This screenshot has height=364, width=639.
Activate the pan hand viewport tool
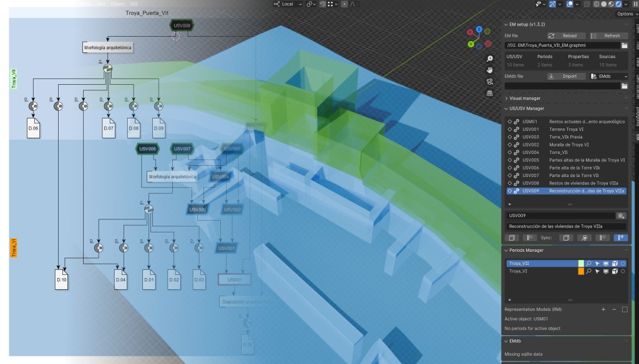pyautogui.click(x=490, y=70)
